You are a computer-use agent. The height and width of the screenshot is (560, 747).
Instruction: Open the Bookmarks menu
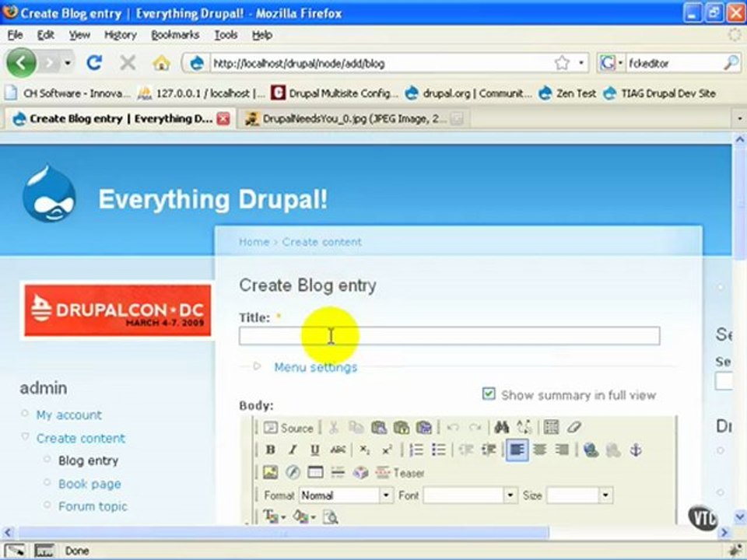[x=175, y=35]
